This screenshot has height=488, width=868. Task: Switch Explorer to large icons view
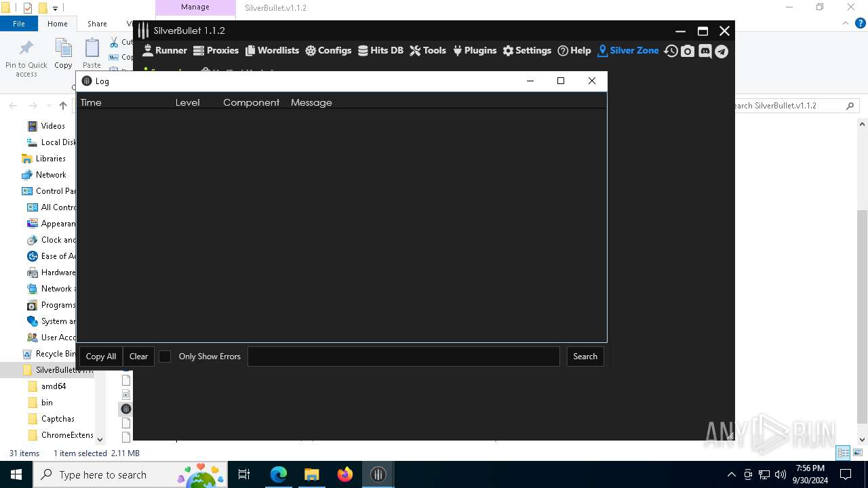pos(858,453)
